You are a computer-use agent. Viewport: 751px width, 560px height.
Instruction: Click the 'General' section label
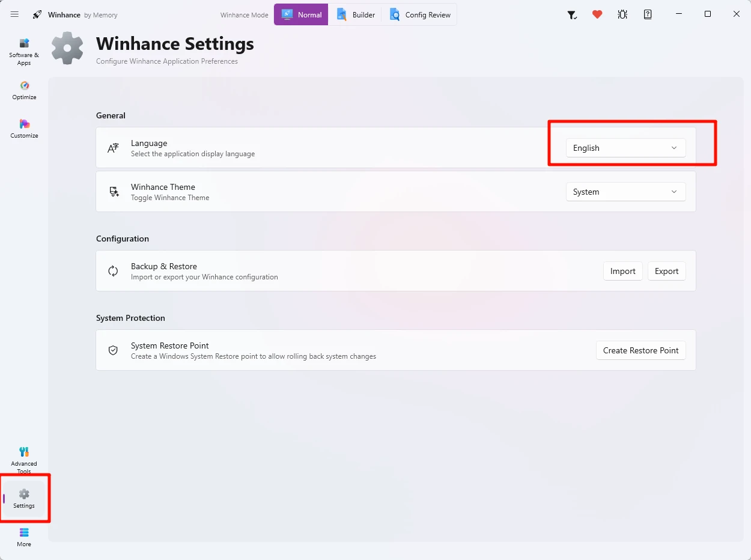pos(111,115)
